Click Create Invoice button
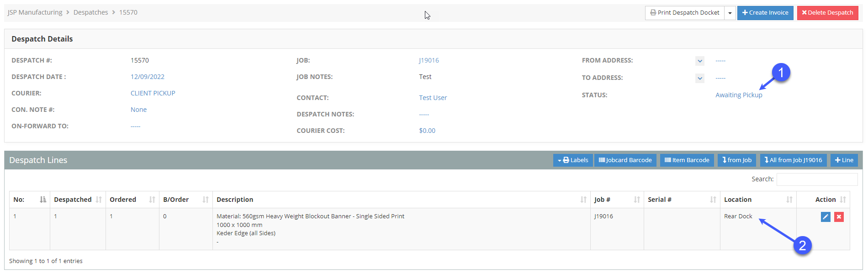The height and width of the screenshot is (274, 868). pos(765,13)
